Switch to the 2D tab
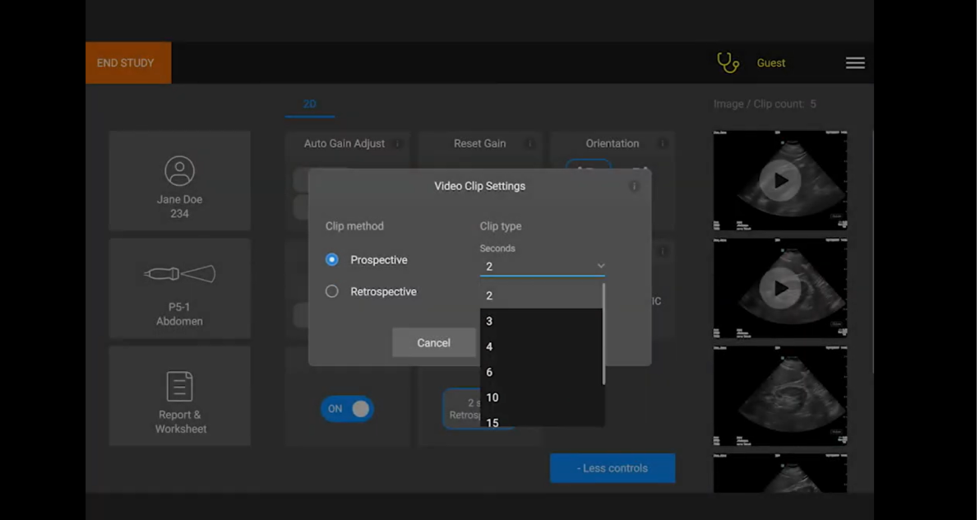Image resolution: width=980 pixels, height=520 pixels. (x=309, y=105)
